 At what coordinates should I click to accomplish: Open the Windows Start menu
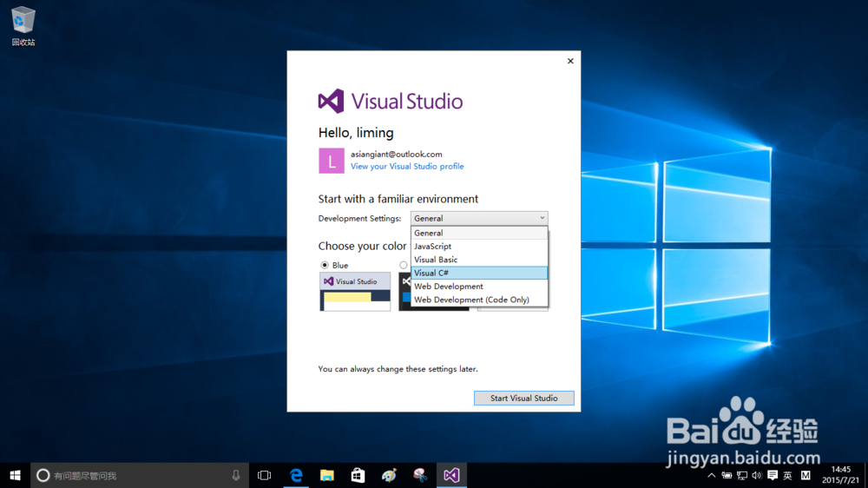click(15, 475)
